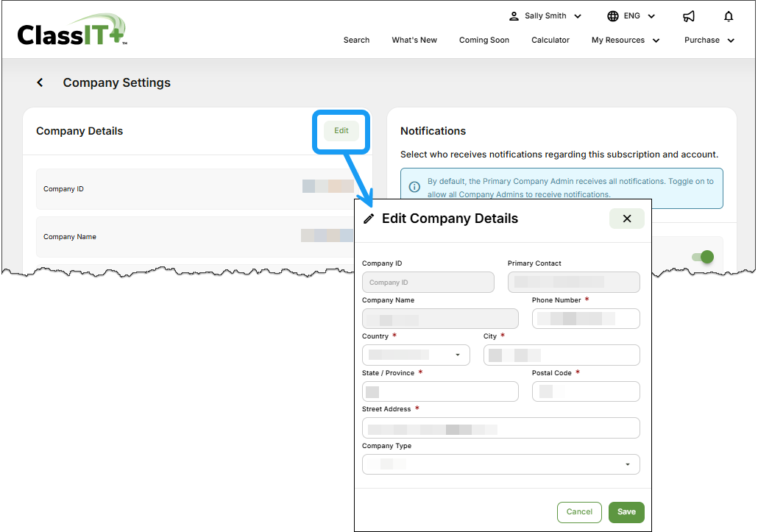Open announcements via the megaphone icon
The width and height of the screenshot is (758, 532).
[x=689, y=15]
